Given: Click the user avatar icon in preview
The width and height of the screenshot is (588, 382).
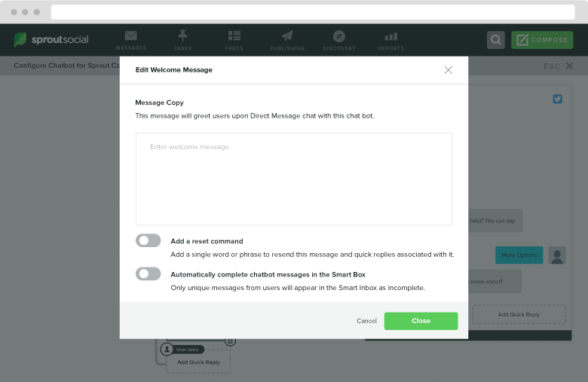Looking at the screenshot, I should [557, 255].
